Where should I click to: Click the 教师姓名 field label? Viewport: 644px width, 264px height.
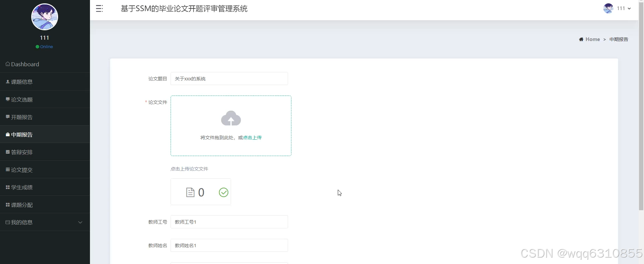click(157, 246)
